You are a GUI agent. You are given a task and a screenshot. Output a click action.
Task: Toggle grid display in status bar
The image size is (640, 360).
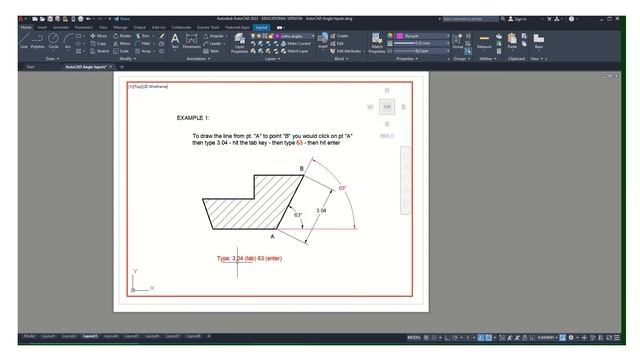pos(426,338)
